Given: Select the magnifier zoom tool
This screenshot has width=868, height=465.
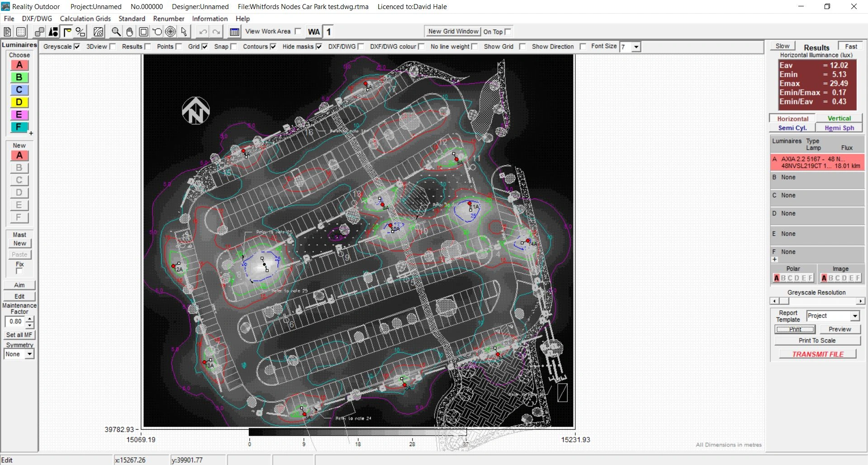Looking at the screenshot, I should coord(116,32).
